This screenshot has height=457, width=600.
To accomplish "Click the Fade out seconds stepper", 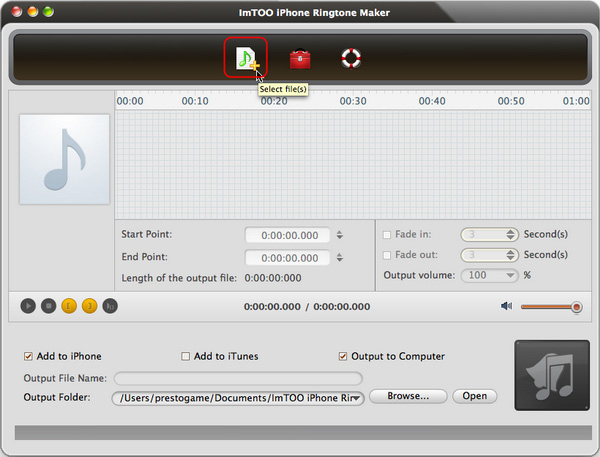I will click(x=510, y=255).
